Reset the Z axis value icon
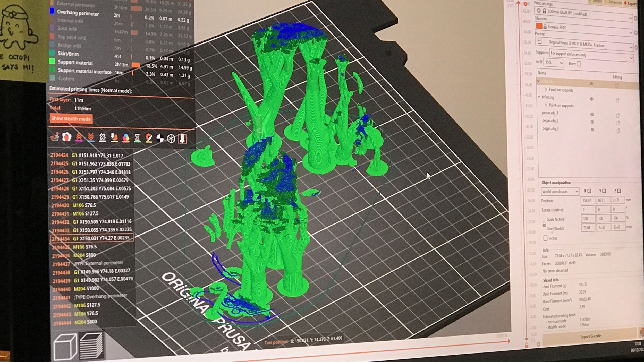This screenshot has width=644, height=362. [x=619, y=191]
